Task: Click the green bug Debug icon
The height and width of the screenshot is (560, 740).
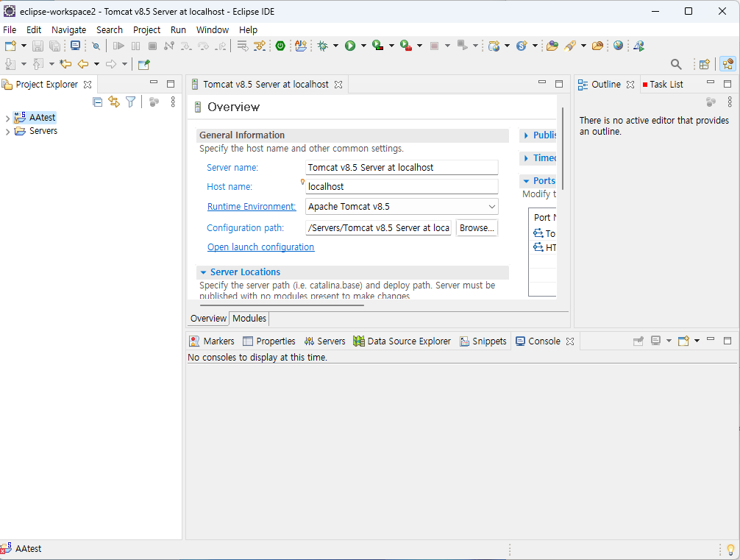Action: click(323, 46)
